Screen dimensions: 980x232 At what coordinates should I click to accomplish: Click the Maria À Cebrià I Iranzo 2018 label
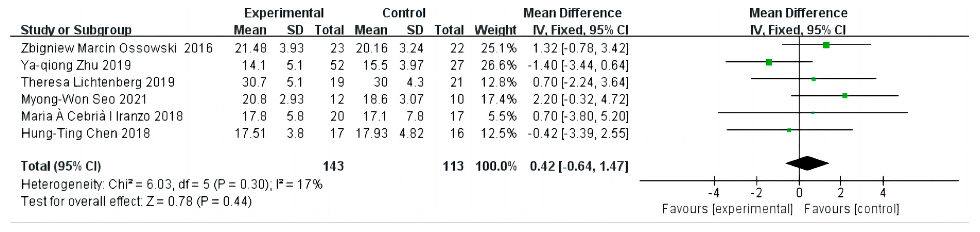(x=102, y=116)
